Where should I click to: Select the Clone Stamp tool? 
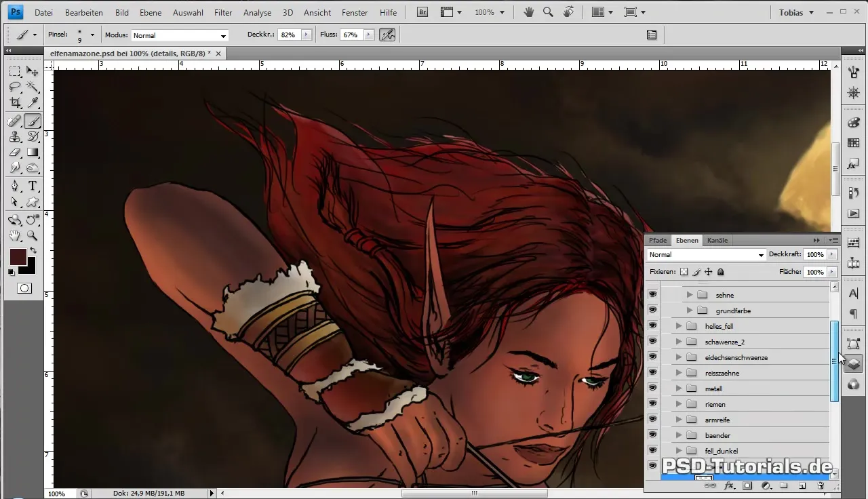tap(15, 137)
